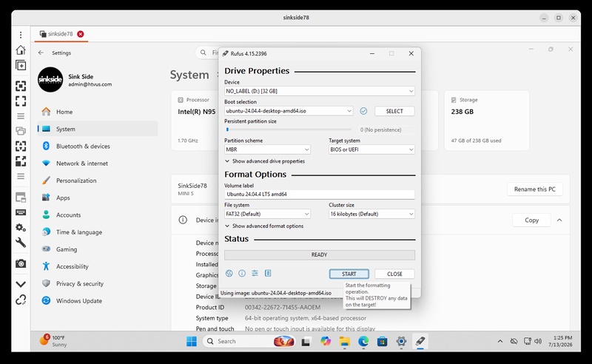This screenshot has height=364, width=592.
Task: Select Accessibility in Settings
Action: coord(98,266)
